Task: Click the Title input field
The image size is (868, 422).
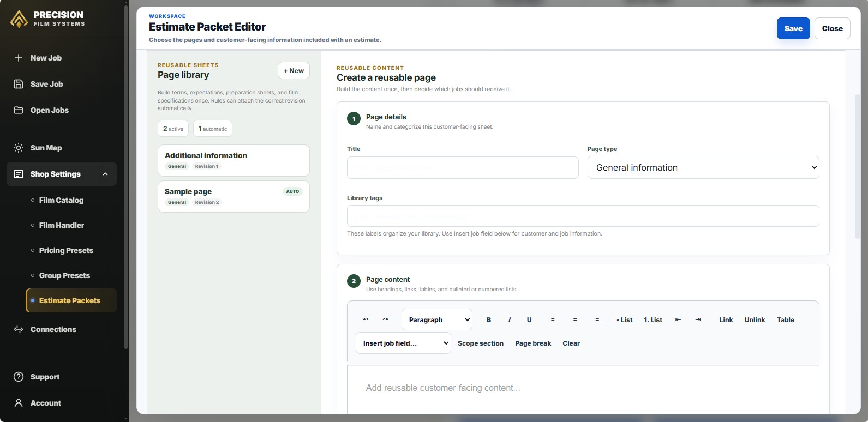Action: click(x=463, y=168)
